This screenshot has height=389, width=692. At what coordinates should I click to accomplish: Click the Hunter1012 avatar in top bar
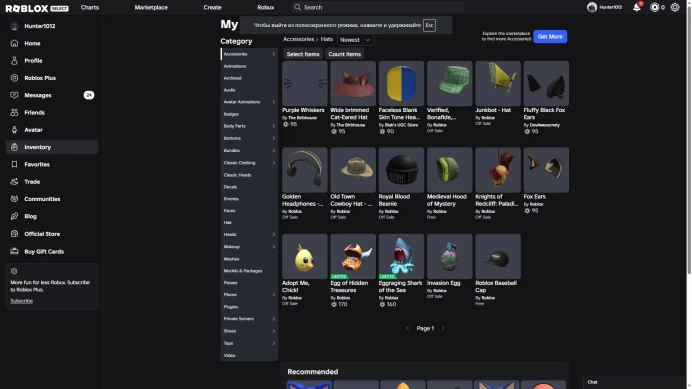click(592, 7)
